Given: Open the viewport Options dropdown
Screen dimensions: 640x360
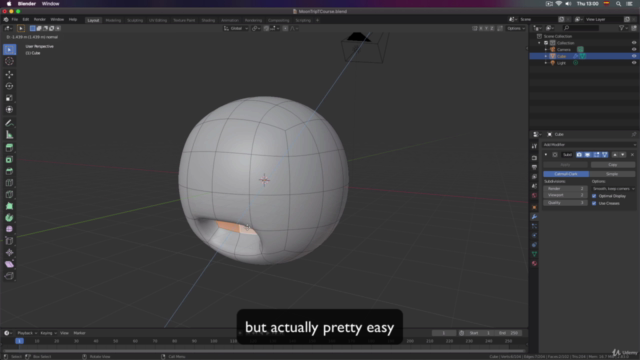Looking at the screenshot, I should [516, 29].
